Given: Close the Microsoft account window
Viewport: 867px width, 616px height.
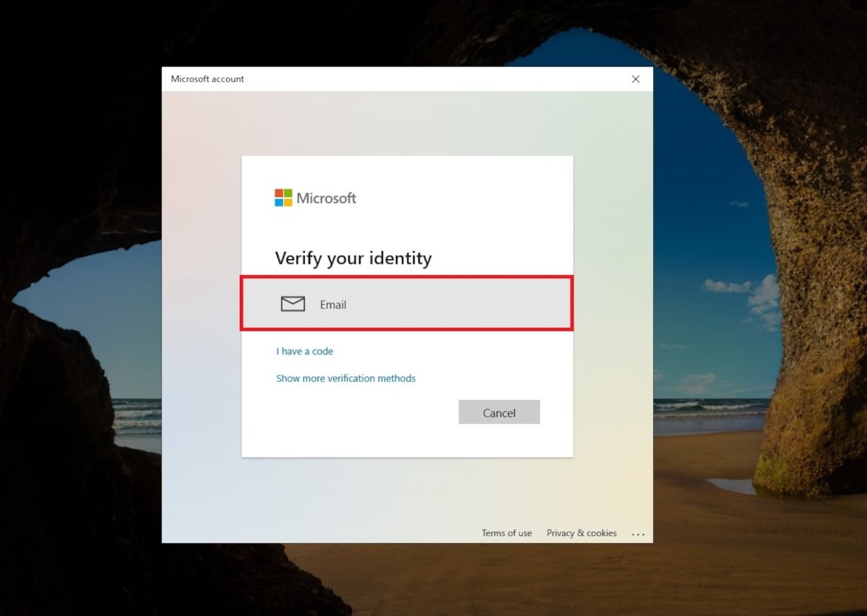Looking at the screenshot, I should coord(636,79).
